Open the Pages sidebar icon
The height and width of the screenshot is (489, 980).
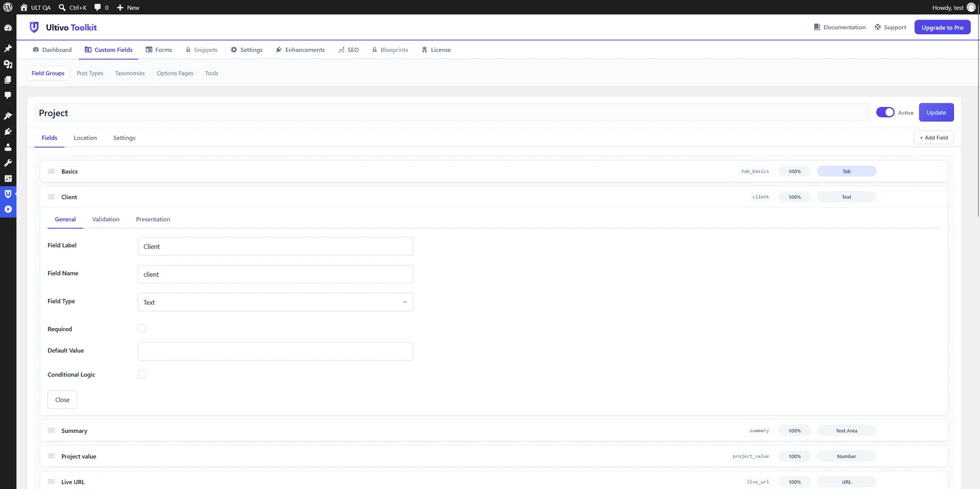[8, 80]
